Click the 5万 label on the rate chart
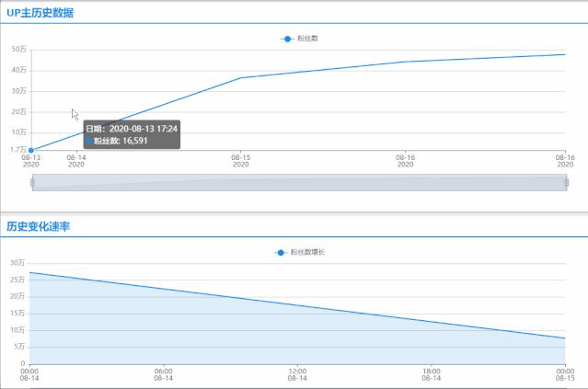This screenshot has width=588, height=389. pos(19,347)
